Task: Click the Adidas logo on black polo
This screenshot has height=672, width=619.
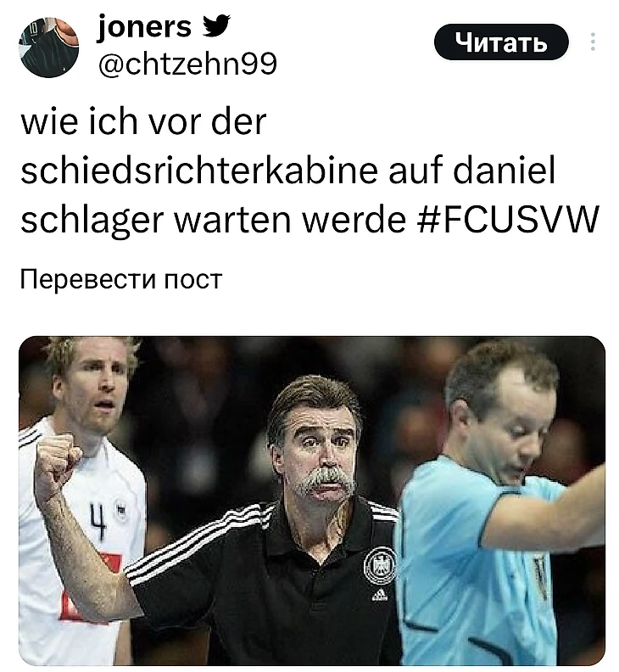Action: pyautogui.click(x=381, y=595)
